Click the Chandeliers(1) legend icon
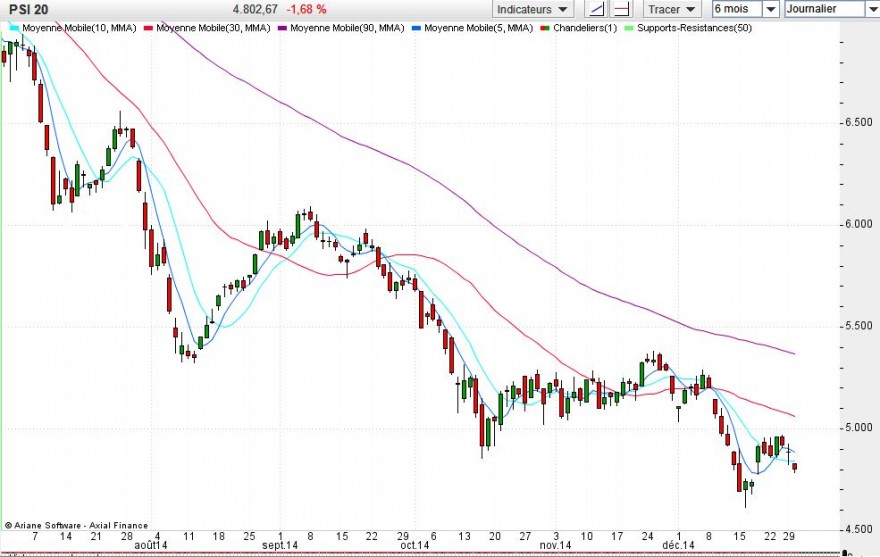The width and height of the screenshot is (880, 557). 544,28
